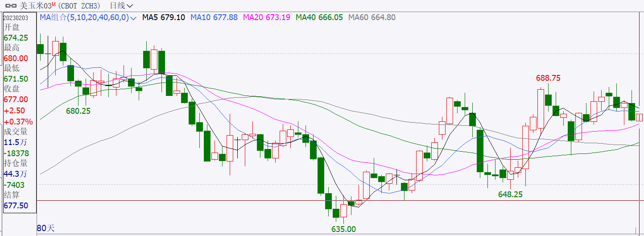Click the contract title 美玉米03 (CBOT ZCH3)
This screenshot has width=644, height=236.
(x=59, y=6)
